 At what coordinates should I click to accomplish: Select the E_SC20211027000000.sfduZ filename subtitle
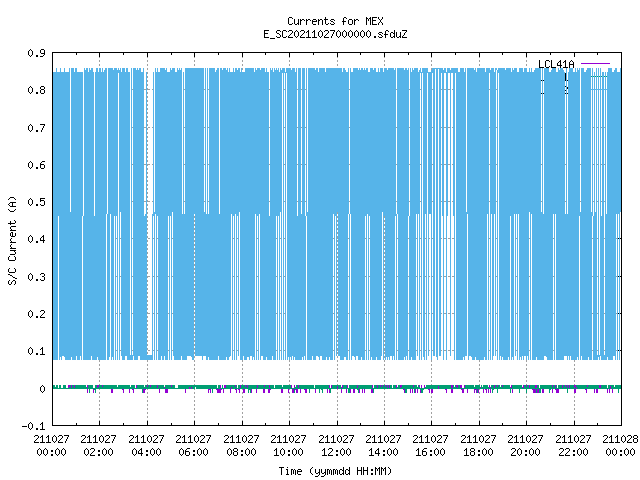(x=335, y=34)
